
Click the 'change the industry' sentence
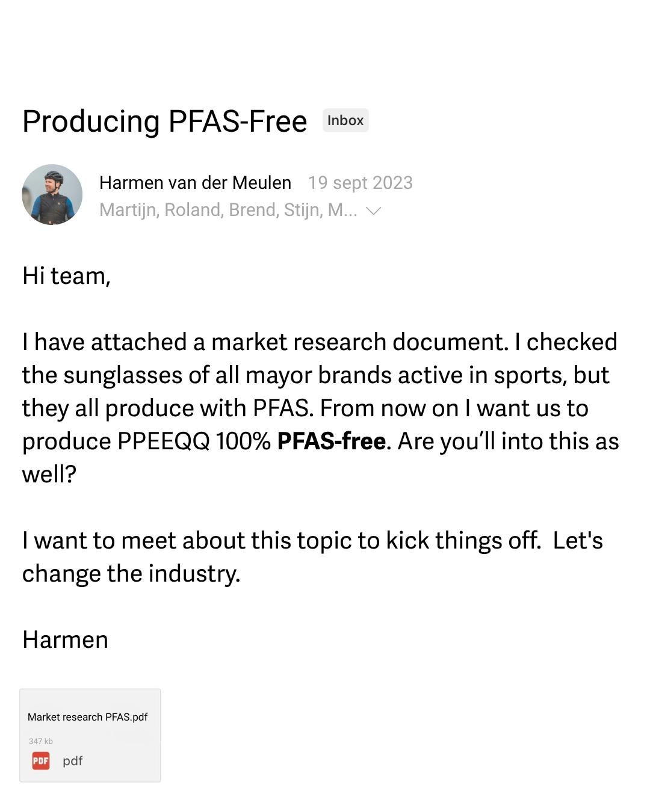(131, 574)
